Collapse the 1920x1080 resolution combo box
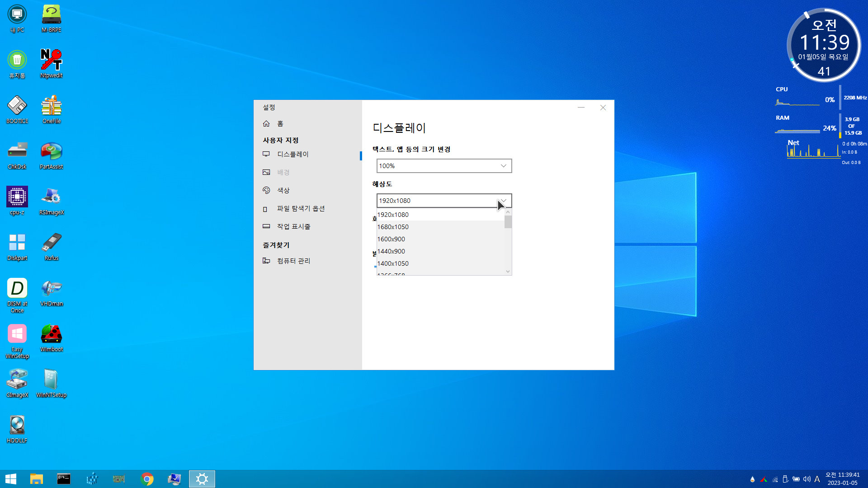The width and height of the screenshot is (868, 488). click(x=444, y=201)
